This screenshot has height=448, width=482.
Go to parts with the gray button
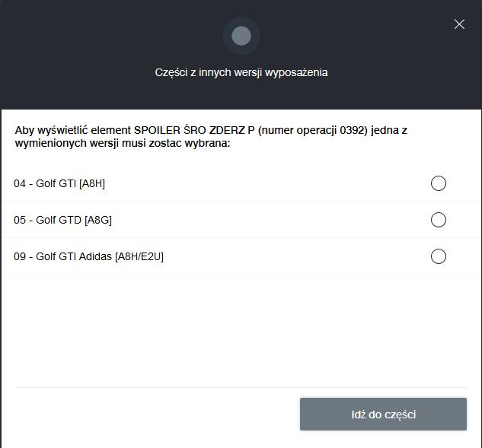point(383,415)
